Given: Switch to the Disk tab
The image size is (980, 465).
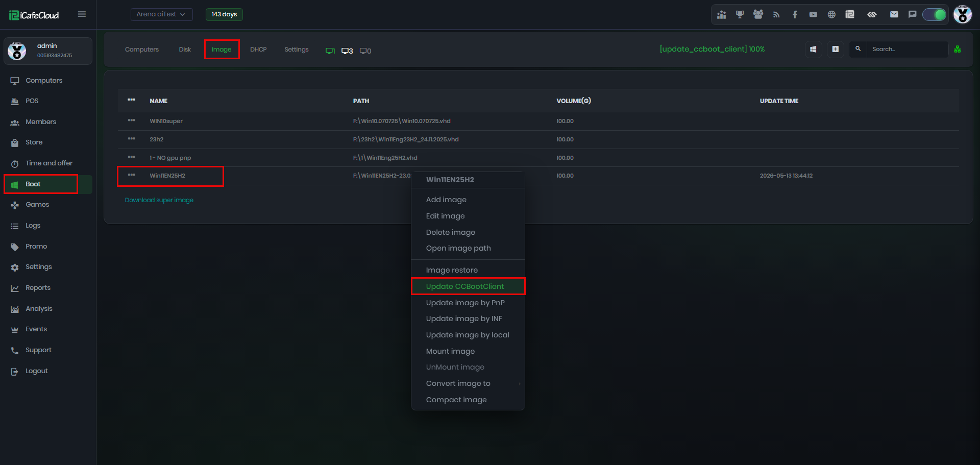Looking at the screenshot, I should tap(185, 50).
